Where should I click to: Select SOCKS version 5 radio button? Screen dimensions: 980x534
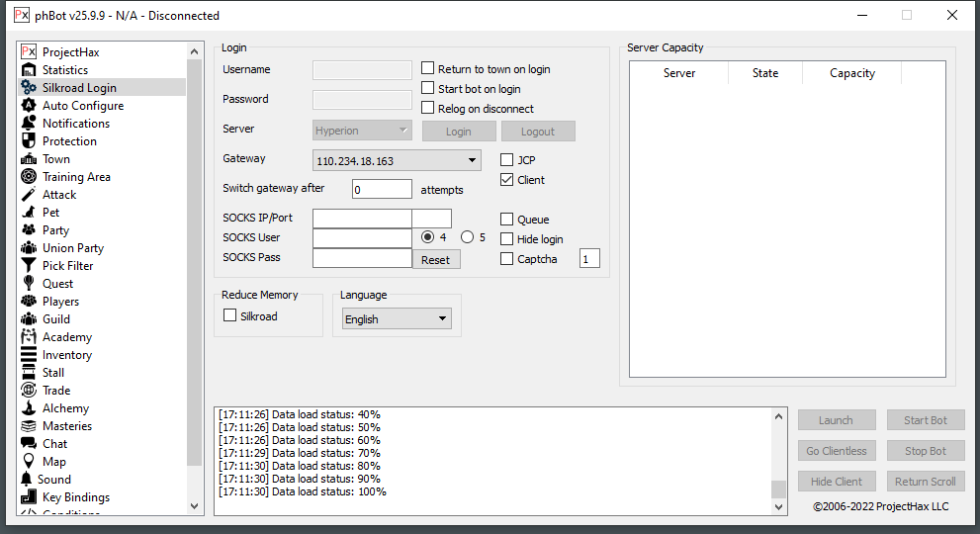pyautogui.click(x=468, y=237)
